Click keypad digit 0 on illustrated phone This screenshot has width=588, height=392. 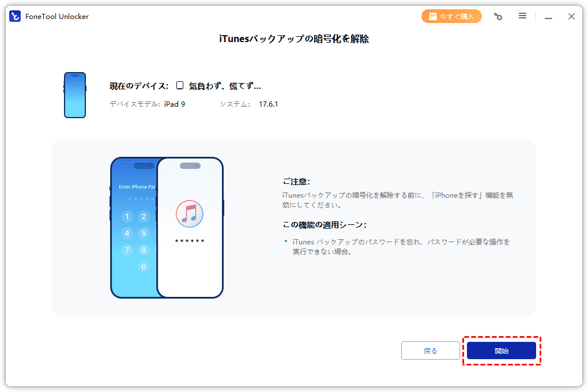[x=144, y=267]
